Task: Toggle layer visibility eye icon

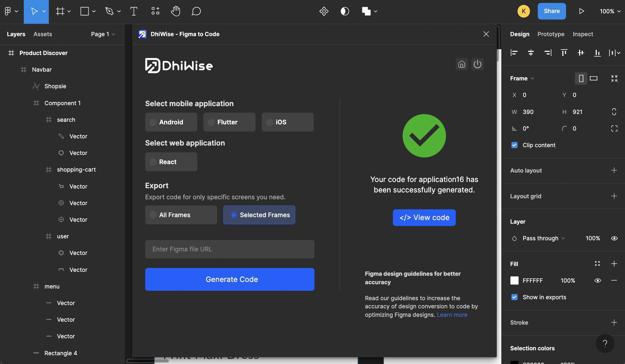Action: tap(614, 238)
